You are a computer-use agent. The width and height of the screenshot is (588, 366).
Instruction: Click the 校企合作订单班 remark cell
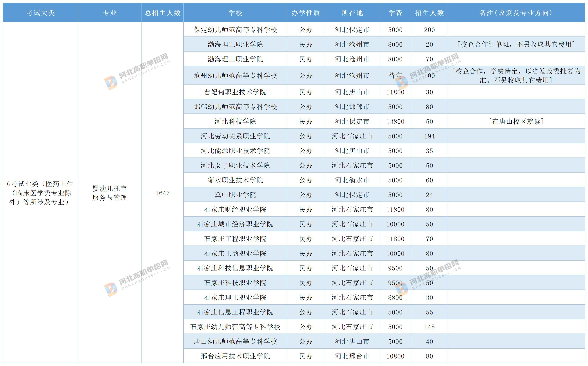(x=516, y=44)
